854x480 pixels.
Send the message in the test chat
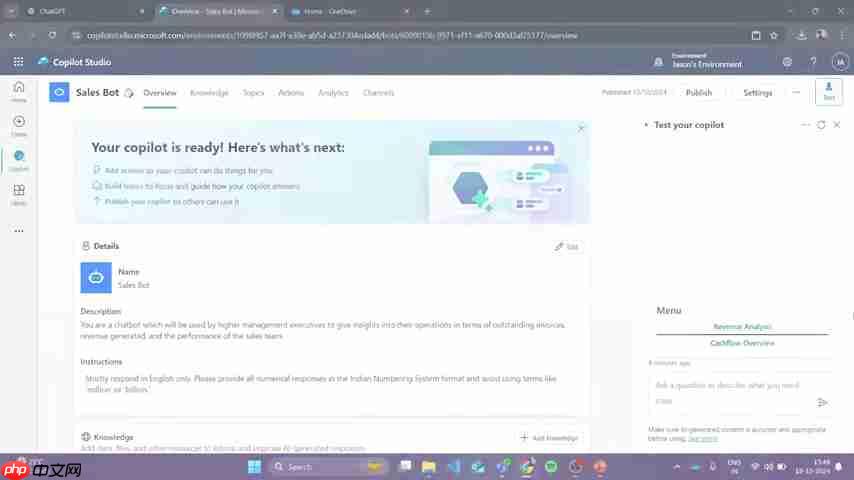[822, 403]
